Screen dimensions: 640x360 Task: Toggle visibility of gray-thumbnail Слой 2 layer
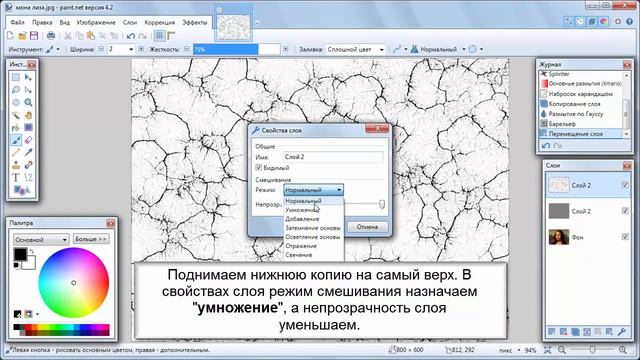point(624,211)
